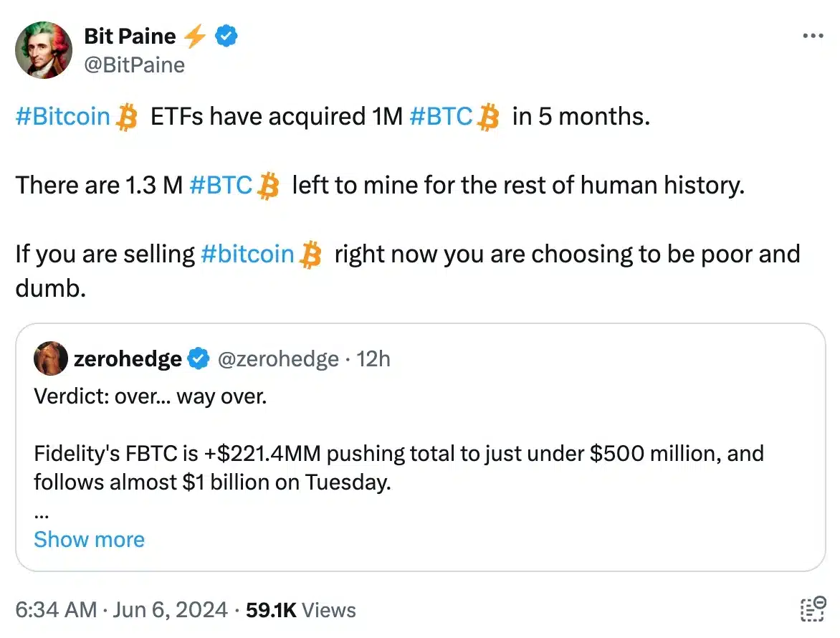Viewport: 840px width, 638px height.
Task: Open the zerohedge profile avatar
Action: pos(51,358)
